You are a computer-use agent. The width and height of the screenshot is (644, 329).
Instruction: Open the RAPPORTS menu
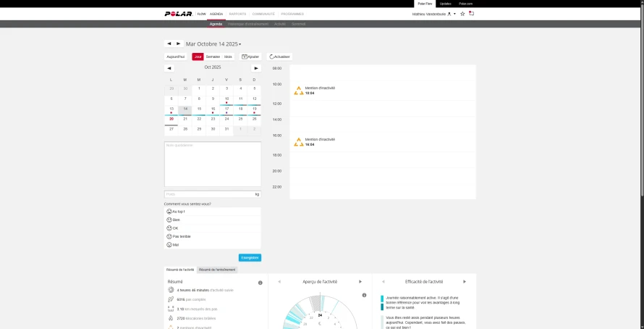point(238,14)
